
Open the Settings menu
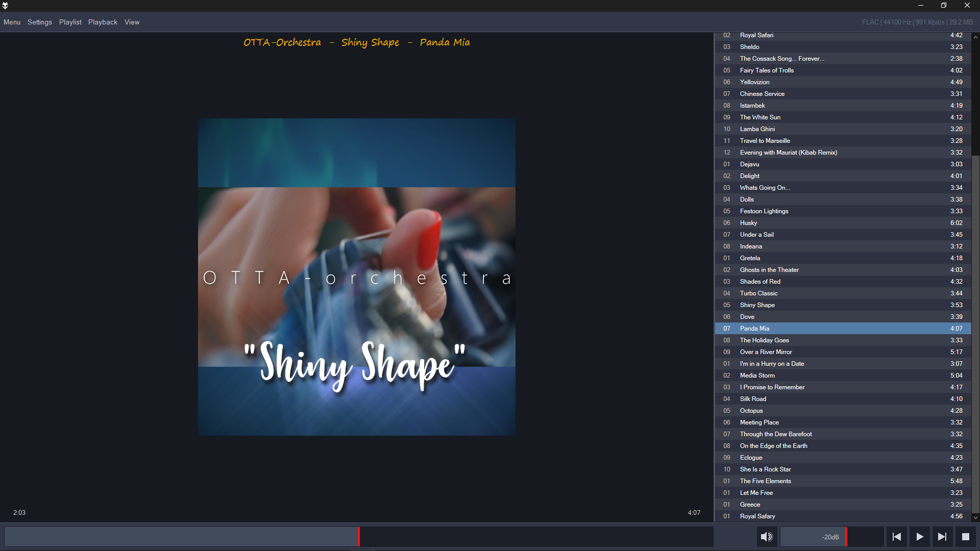click(x=40, y=22)
